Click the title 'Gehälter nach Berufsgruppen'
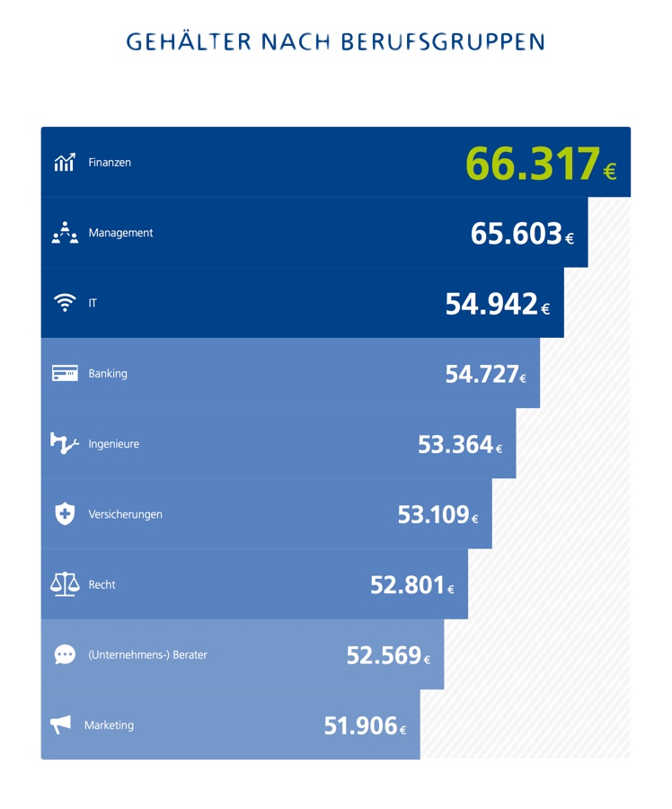The image size is (672, 809). [335, 41]
